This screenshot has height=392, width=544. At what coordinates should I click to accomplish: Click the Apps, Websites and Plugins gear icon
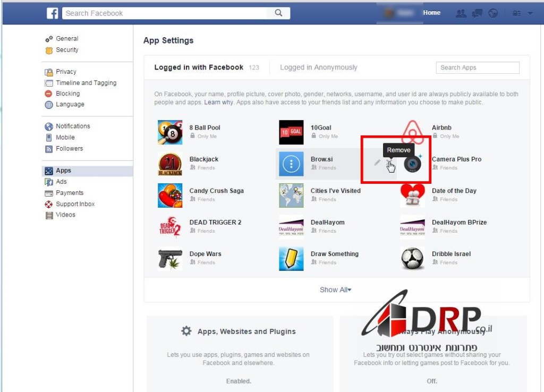[186, 331]
